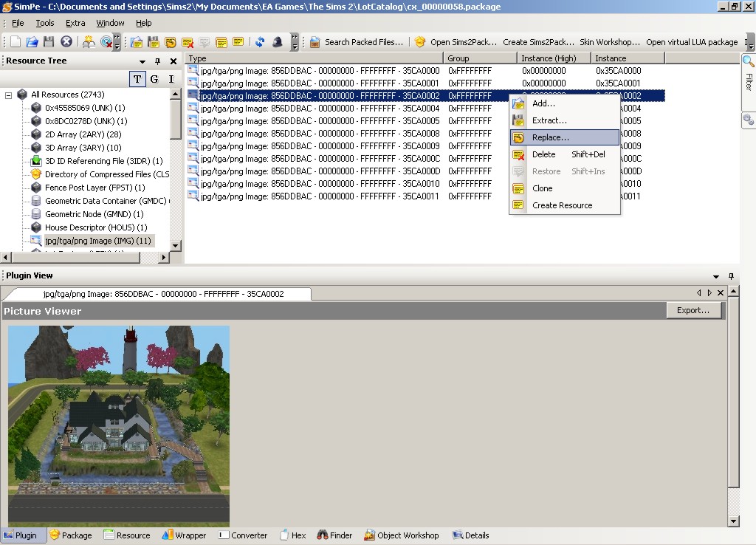Toggle the G view in Resource Tree

[154, 79]
